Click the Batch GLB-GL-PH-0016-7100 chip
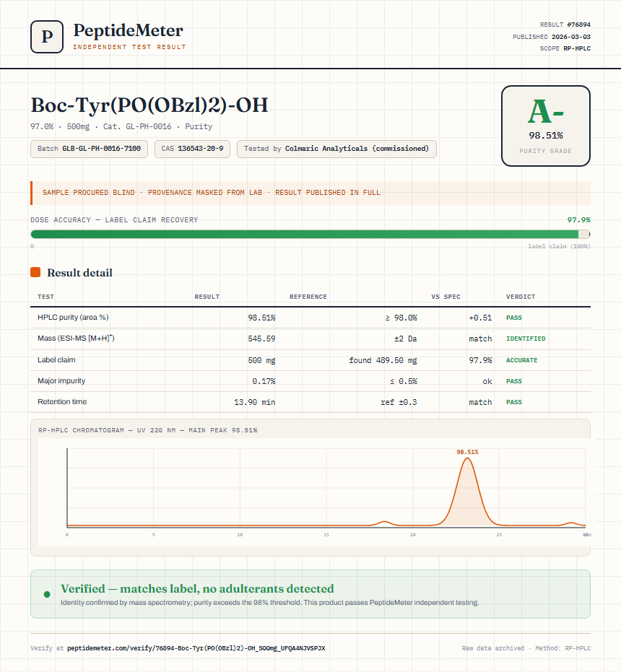This screenshot has height=672, width=621. tap(90, 149)
